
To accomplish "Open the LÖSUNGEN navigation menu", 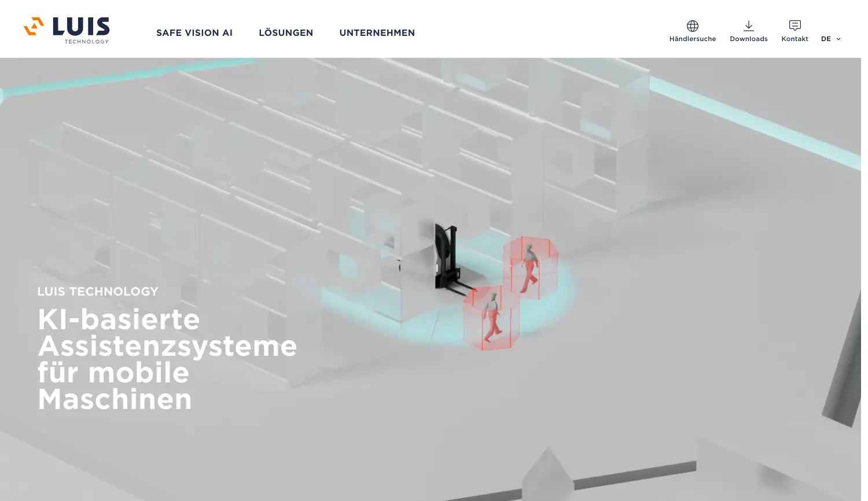I will (286, 33).
